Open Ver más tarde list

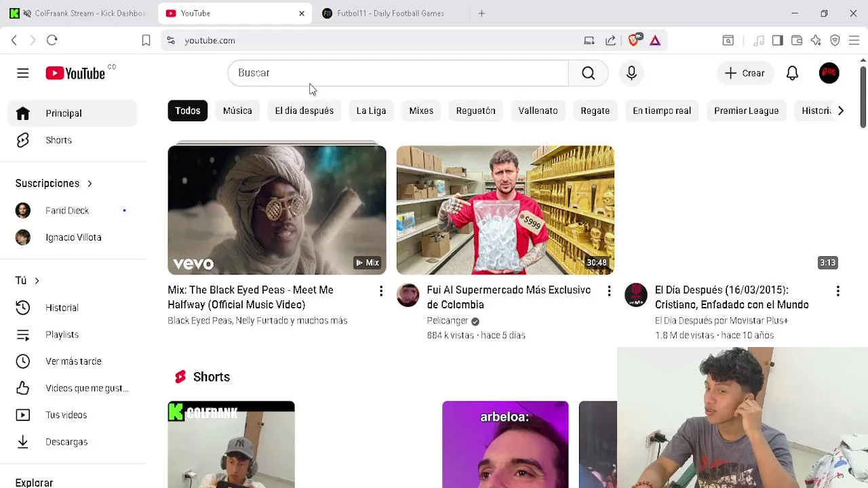(73, 361)
